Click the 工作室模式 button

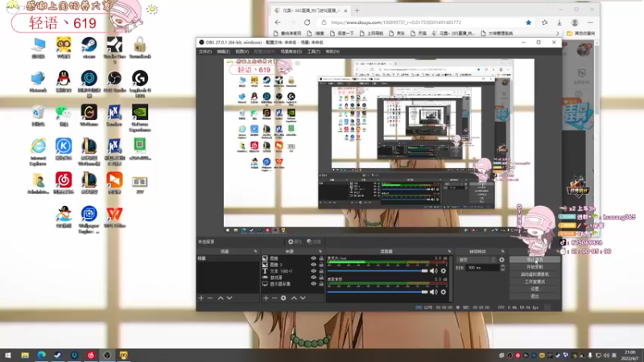point(535,282)
